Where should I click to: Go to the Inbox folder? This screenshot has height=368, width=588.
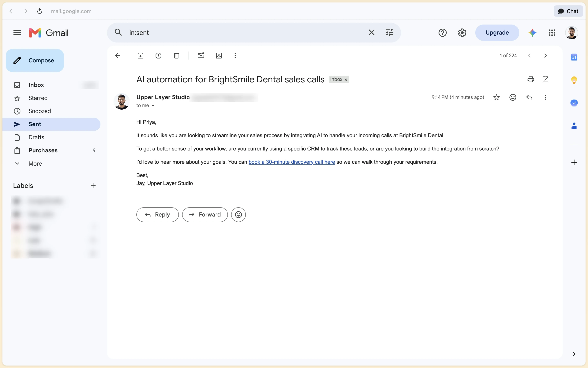click(x=51, y=85)
